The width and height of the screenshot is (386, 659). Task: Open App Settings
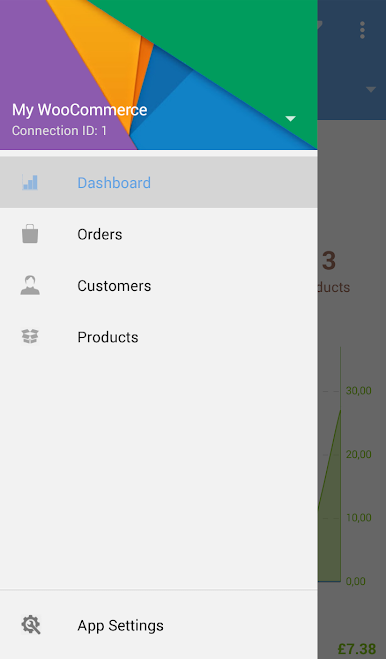pyautogui.click(x=159, y=625)
